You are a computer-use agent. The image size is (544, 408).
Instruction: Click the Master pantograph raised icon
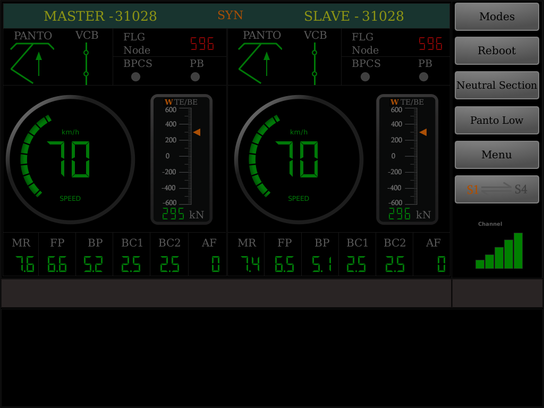click(32, 63)
